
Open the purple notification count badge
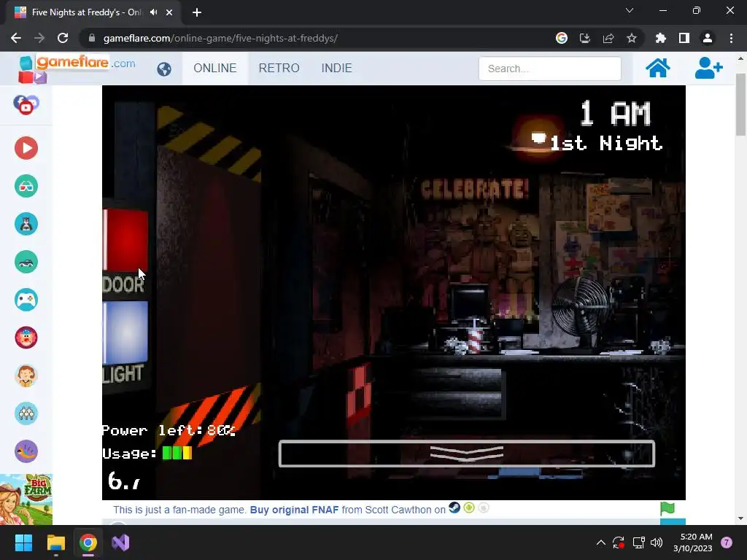click(727, 542)
